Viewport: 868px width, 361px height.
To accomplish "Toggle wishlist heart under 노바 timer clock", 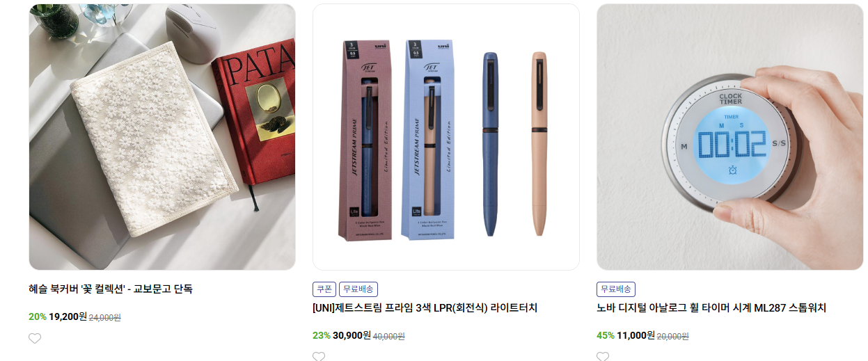I will tap(603, 356).
